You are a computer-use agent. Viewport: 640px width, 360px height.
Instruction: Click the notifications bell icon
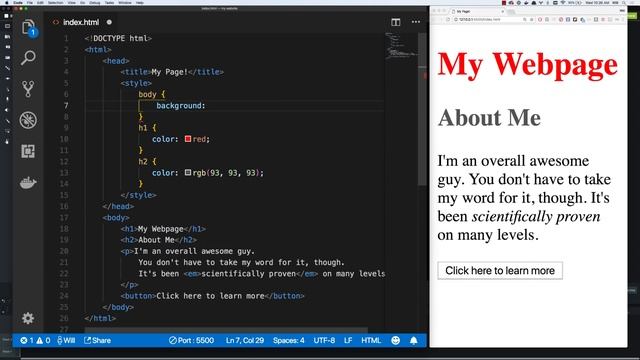413,340
